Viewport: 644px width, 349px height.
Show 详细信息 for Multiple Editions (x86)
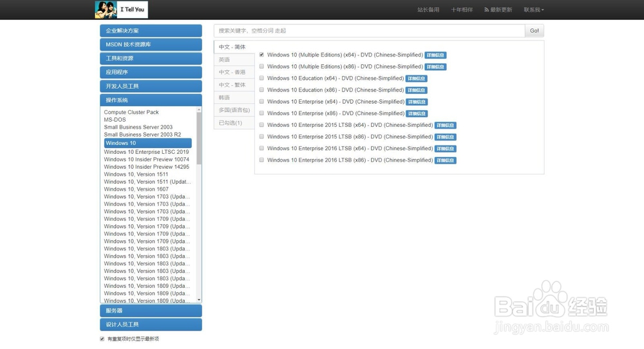coord(435,66)
